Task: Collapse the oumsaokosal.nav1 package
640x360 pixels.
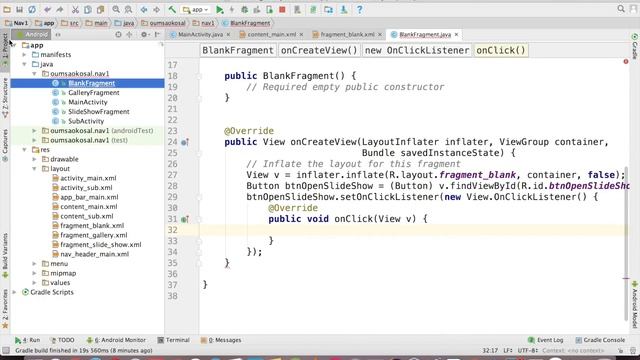Action: tap(35, 73)
